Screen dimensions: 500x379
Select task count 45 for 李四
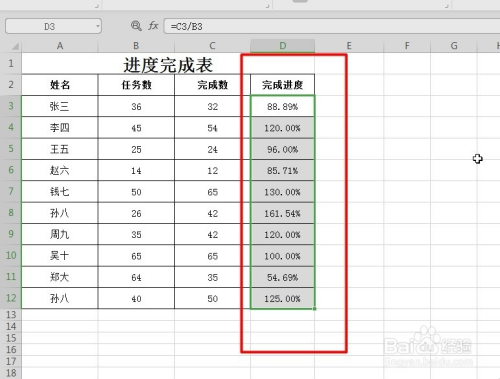pos(136,128)
